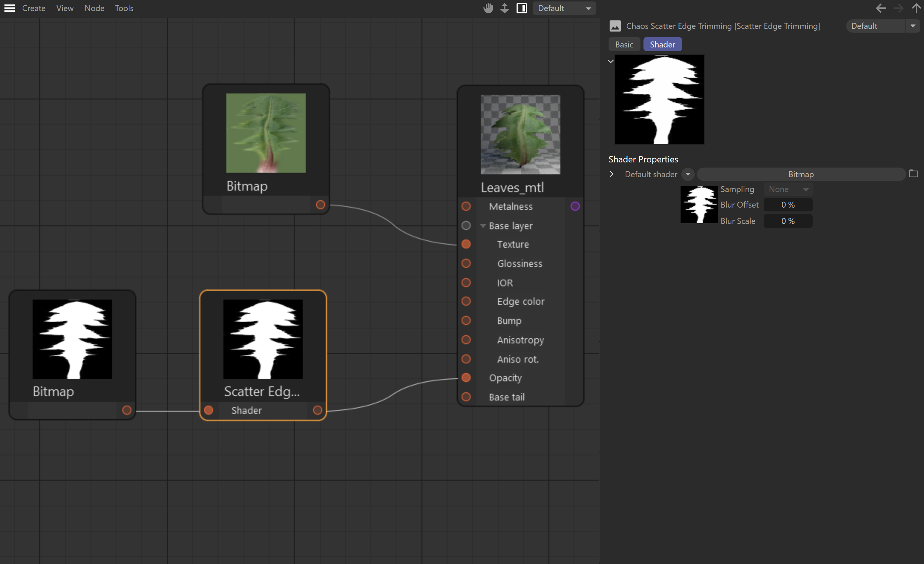
Task: Open the attribute panel Default mode dropdown
Action: [883, 26]
